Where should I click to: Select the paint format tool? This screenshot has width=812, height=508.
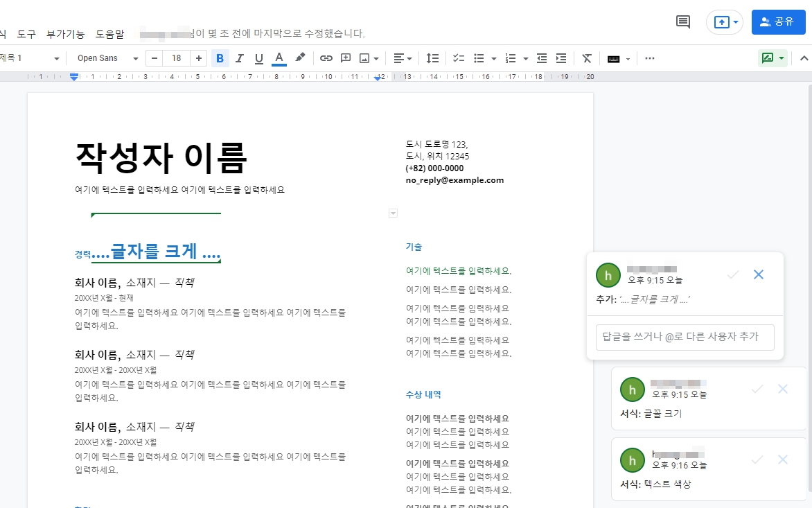coord(300,58)
